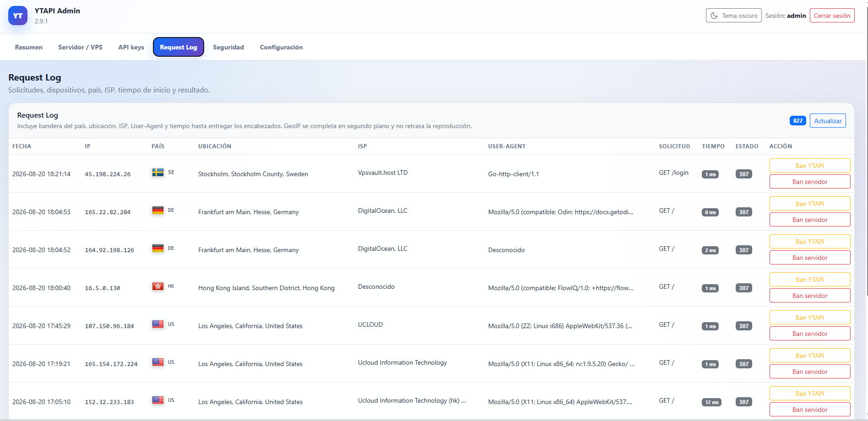868x421 pixels.
Task: Click the ESTADO column header
Action: 747,146
